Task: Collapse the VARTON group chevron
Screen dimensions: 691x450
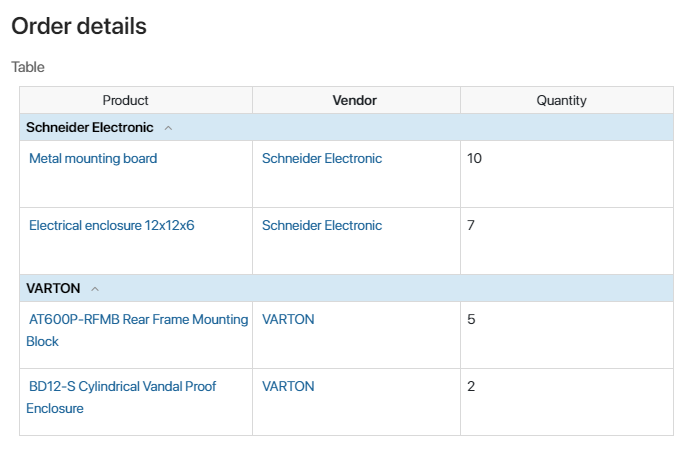Action: pyautogui.click(x=95, y=289)
